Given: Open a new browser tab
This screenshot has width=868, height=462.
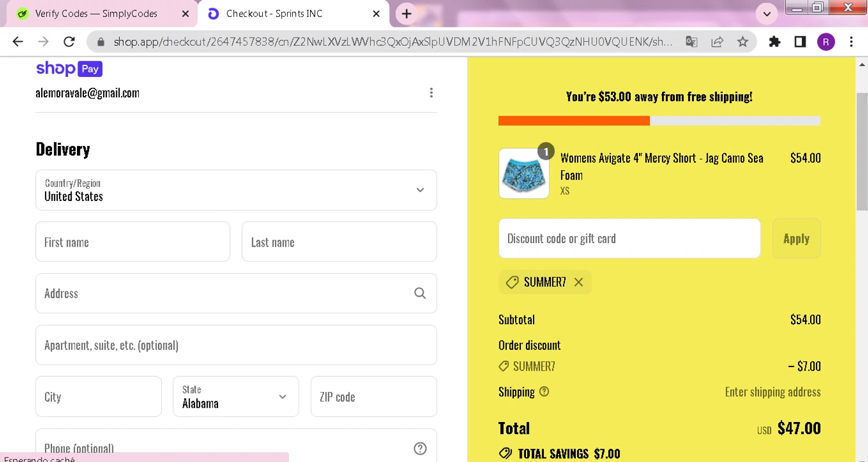Looking at the screenshot, I should click(x=407, y=14).
